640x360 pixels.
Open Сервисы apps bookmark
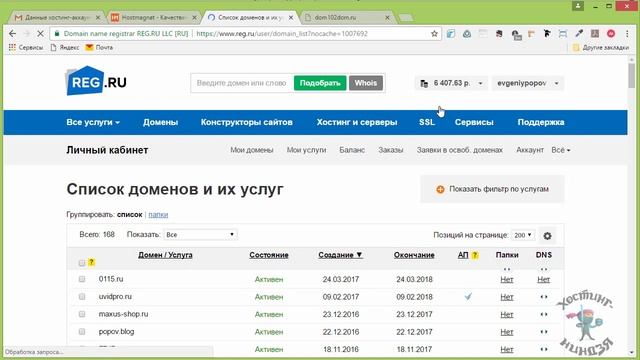(26, 47)
